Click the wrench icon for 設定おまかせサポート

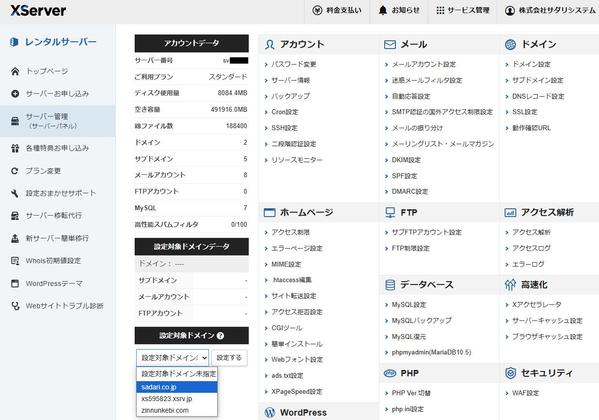(15, 193)
